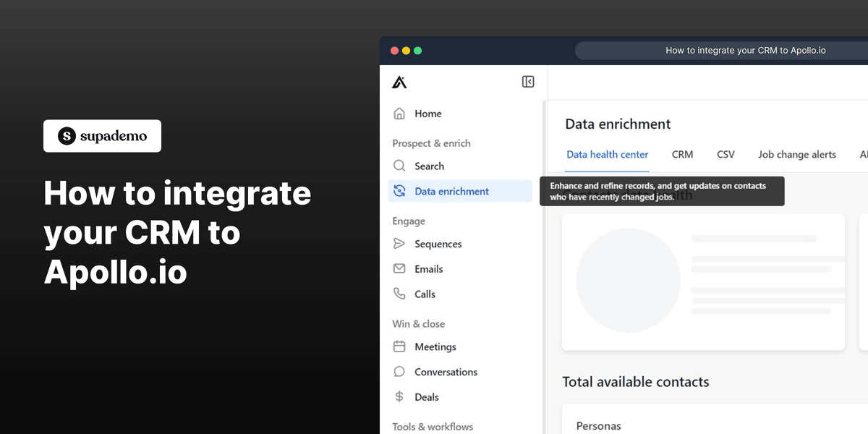Click the browser address bar title

746,50
